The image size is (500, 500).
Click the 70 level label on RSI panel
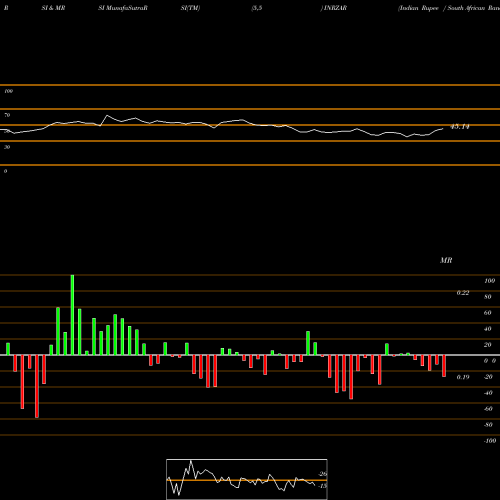point(7,115)
